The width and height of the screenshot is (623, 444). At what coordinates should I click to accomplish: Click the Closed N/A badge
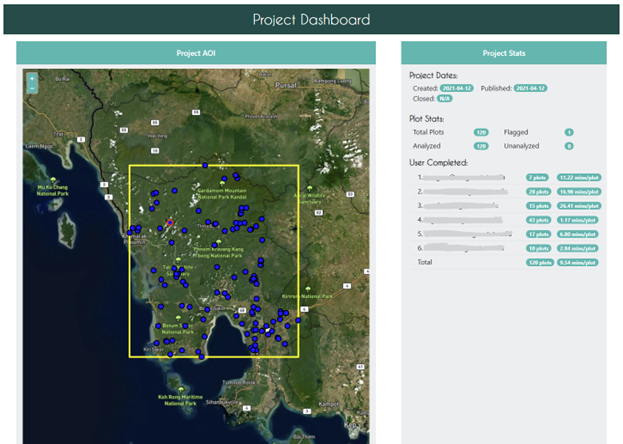coord(445,99)
